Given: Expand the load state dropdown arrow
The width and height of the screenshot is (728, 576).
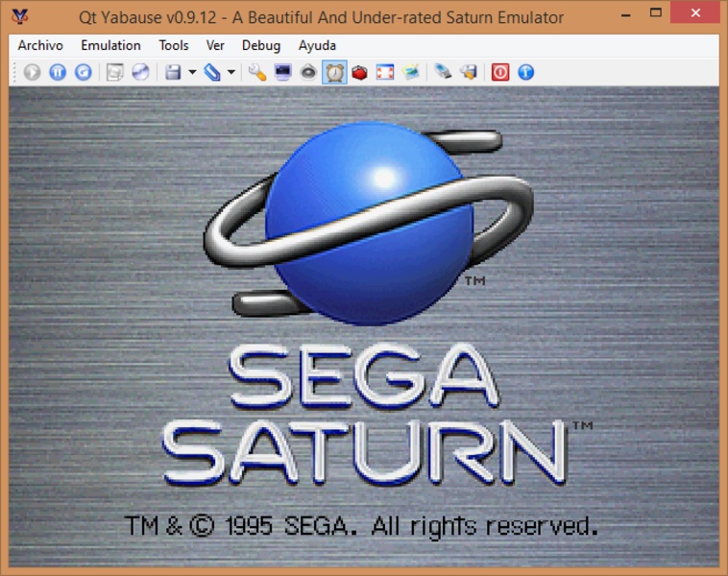Looking at the screenshot, I should (231, 73).
